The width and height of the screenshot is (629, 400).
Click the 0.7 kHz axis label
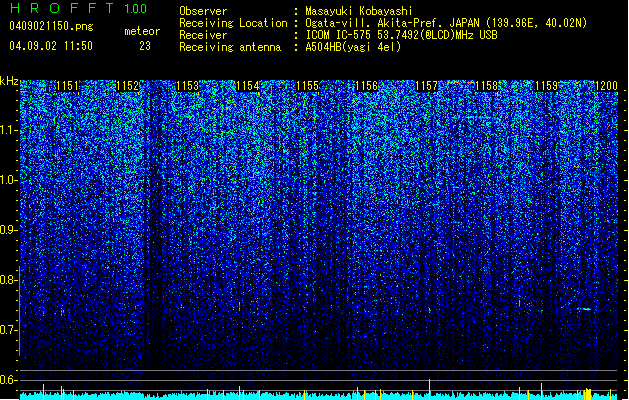[8, 330]
